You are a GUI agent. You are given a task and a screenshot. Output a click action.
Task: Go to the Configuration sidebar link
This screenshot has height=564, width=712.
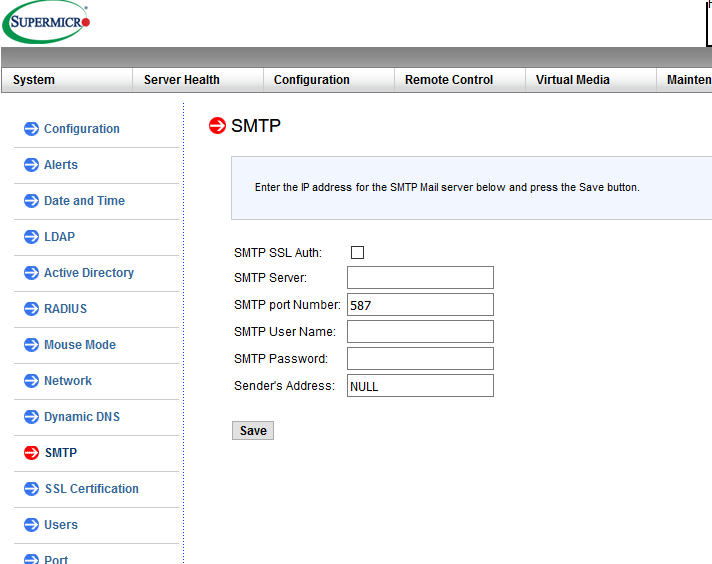[82, 129]
